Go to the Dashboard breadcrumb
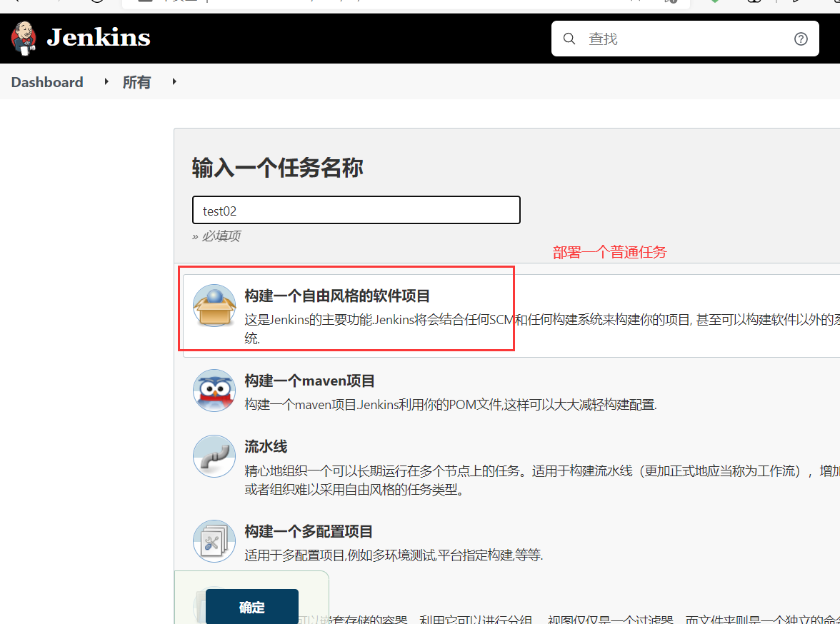The image size is (840, 624). point(47,82)
